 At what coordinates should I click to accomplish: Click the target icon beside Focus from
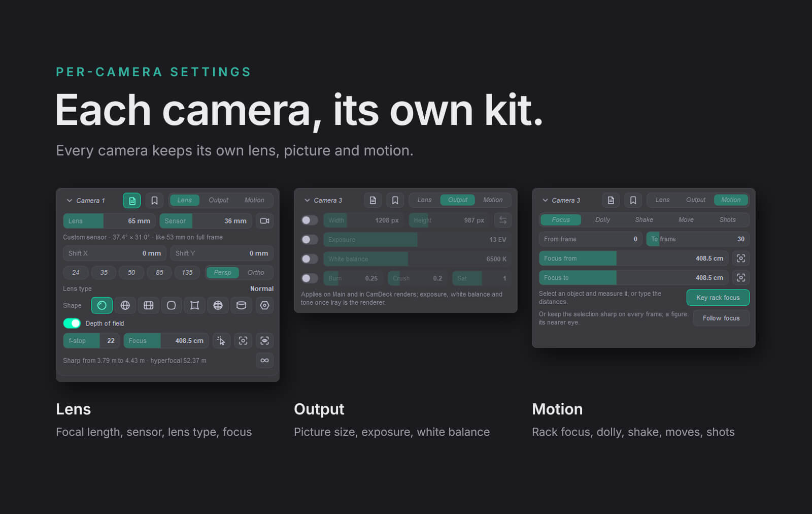(x=741, y=259)
